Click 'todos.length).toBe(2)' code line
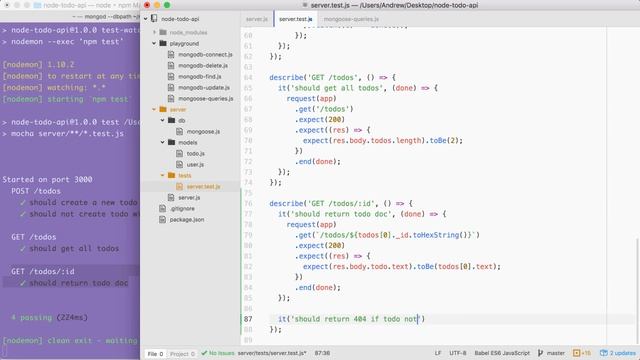 (383, 140)
